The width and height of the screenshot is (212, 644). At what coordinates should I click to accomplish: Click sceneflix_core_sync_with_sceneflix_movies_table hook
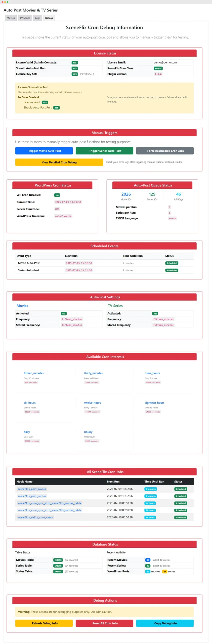[x=49, y=503]
